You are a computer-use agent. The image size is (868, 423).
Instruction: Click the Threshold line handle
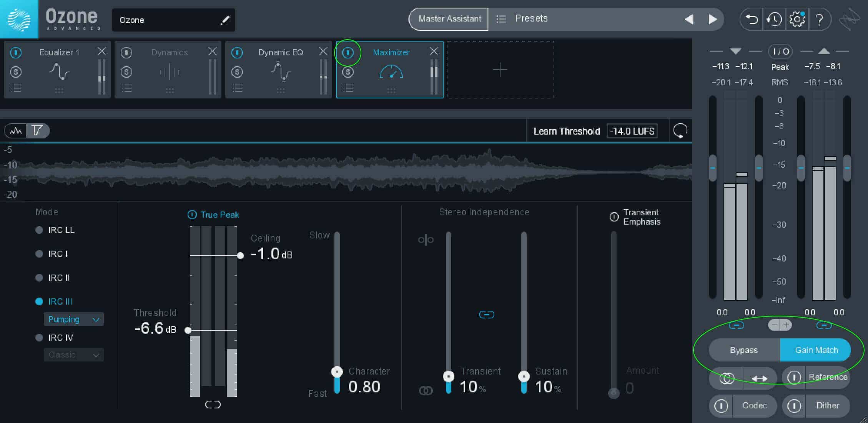click(x=188, y=330)
